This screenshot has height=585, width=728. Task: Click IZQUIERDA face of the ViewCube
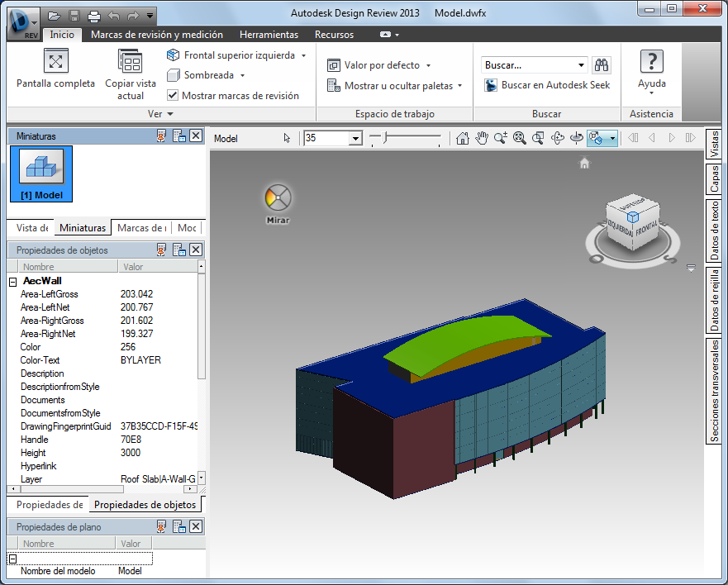pos(620,227)
